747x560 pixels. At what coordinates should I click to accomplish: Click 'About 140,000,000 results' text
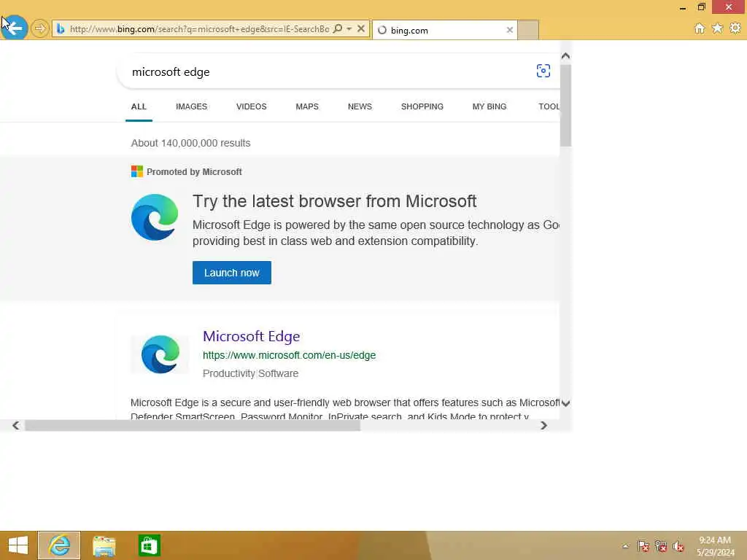click(x=190, y=143)
